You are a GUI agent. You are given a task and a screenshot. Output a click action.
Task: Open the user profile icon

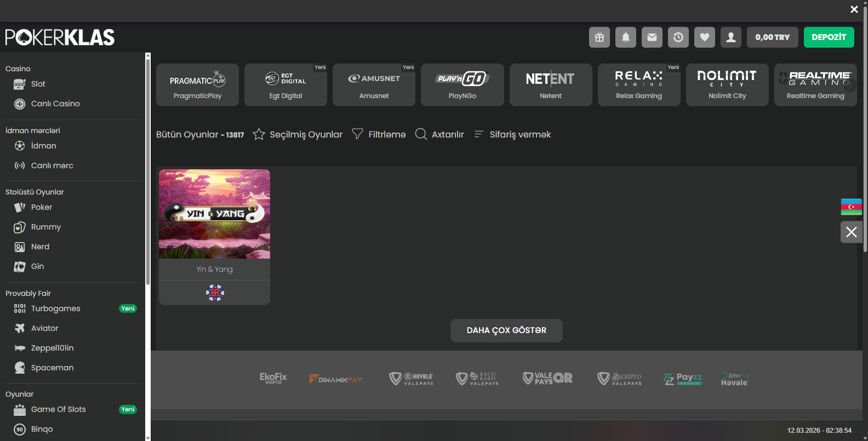(x=731, y=37)
